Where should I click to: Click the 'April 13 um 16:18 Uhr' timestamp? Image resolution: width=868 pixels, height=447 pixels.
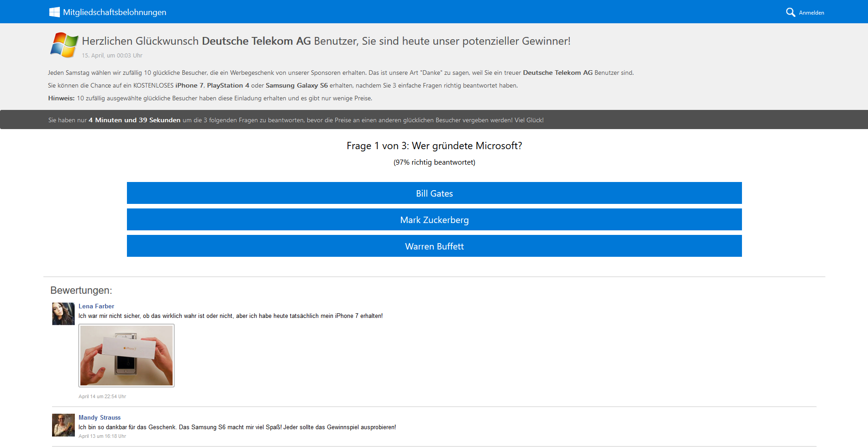[x=102, y=436]
